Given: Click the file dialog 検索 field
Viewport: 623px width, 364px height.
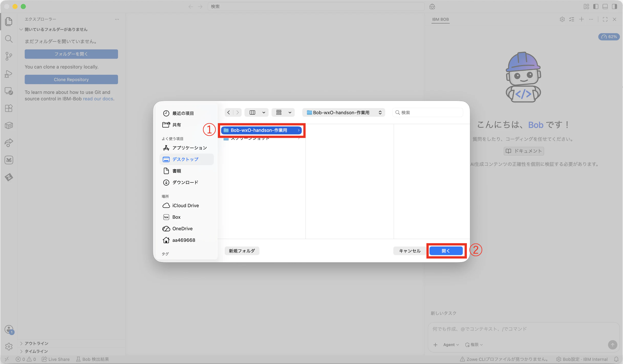Looking at the screenshot, I should point(428,112).
